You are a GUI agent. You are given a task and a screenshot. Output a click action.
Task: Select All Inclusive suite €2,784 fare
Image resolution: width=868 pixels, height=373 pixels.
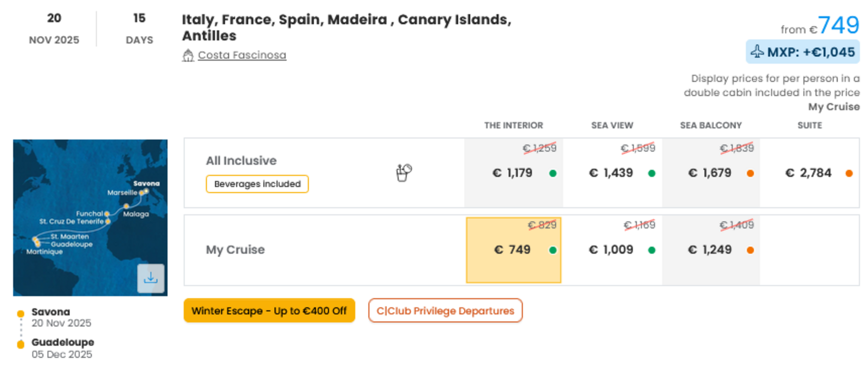[x=809, y=173]
